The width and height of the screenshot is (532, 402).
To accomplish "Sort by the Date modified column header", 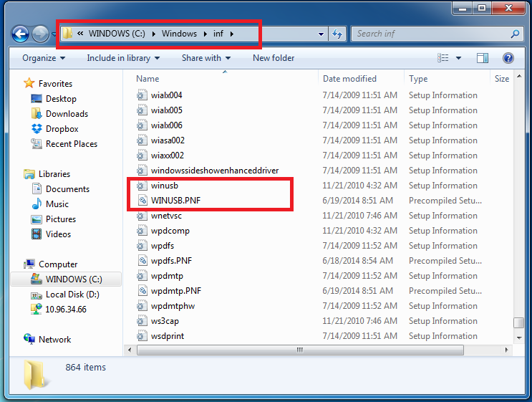I will (x=349, y=79).
